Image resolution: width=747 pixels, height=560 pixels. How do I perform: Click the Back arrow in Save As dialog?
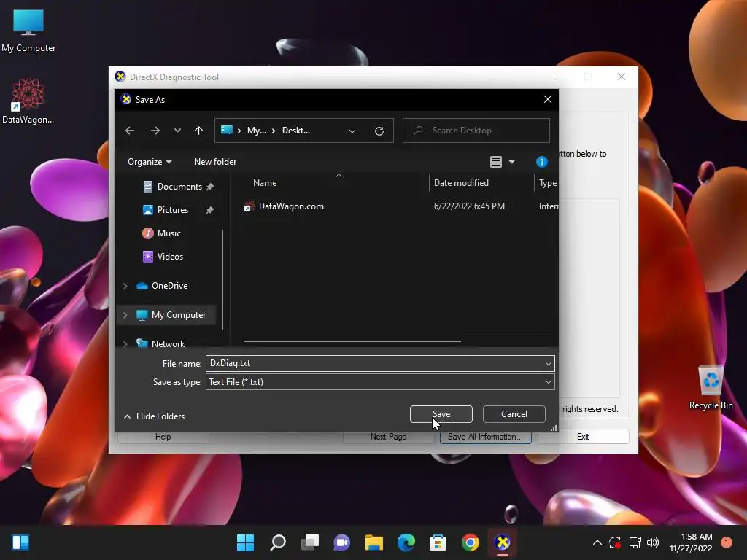(130, 131)
